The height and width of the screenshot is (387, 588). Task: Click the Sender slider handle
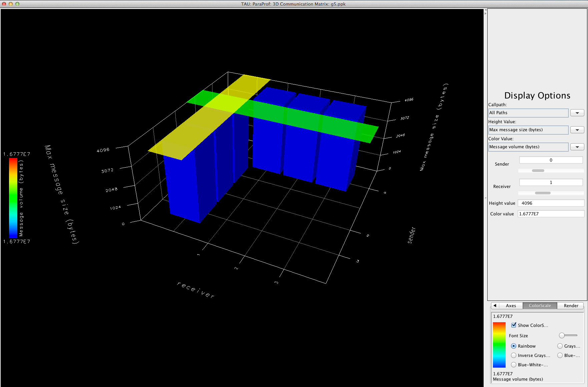[538, 171]
